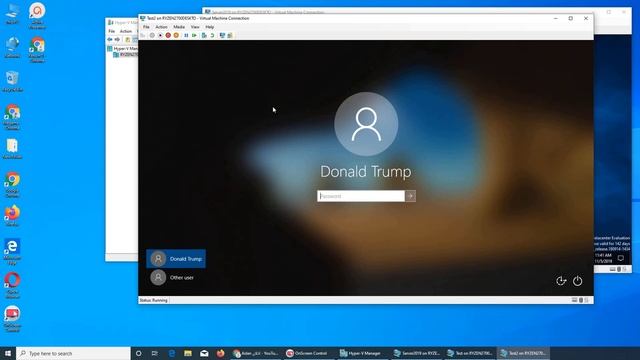This screenshot has height=360, width=640.
Task: Click the green Reset toolbar icon
Action: click(194, 36)
